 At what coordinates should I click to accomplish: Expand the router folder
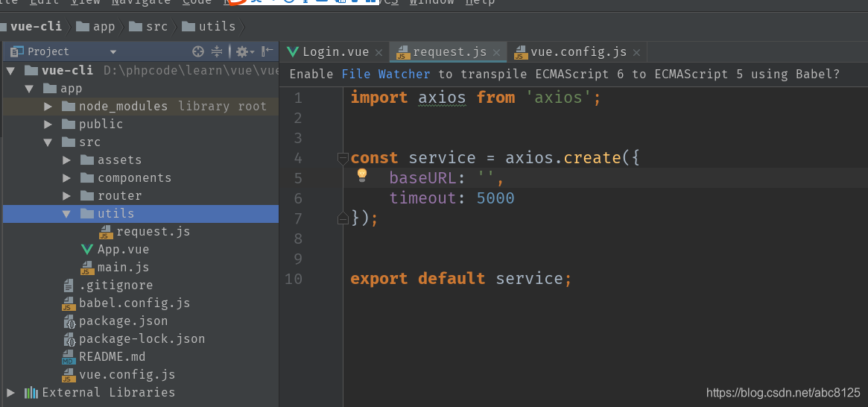(67, 195)
